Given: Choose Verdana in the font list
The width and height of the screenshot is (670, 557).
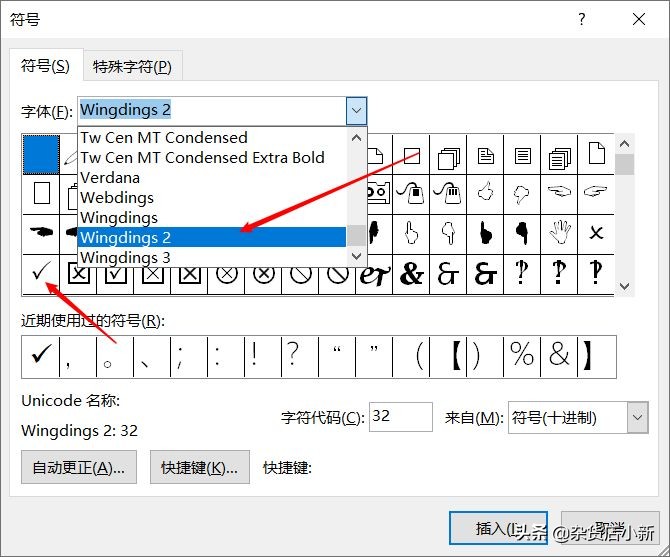Looking at the screenshot, I should pos(212,177).
